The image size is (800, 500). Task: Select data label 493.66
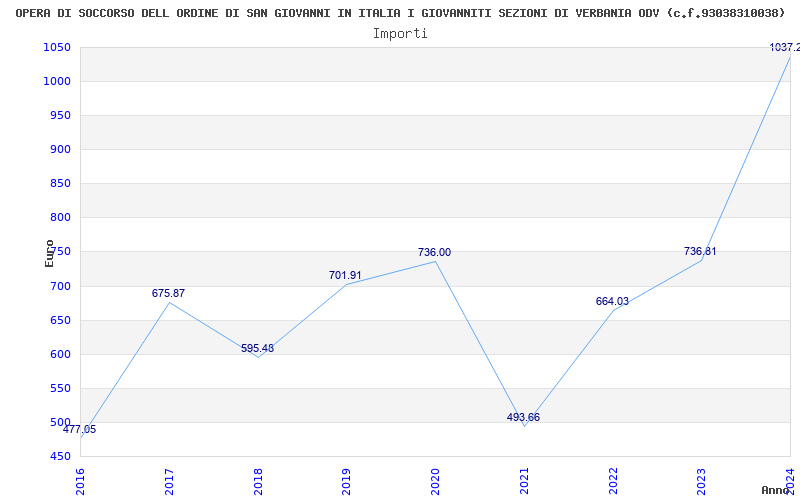tap(523, 417)
